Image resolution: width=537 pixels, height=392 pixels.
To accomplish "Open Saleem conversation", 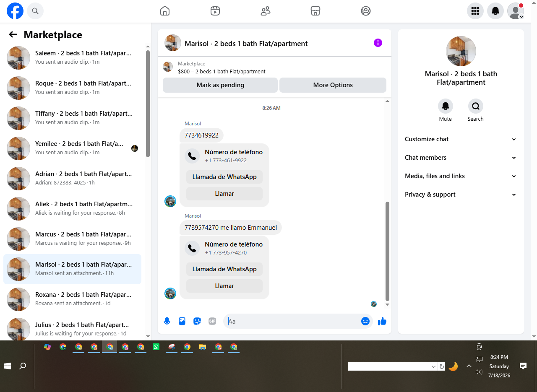I will (72, 58).
